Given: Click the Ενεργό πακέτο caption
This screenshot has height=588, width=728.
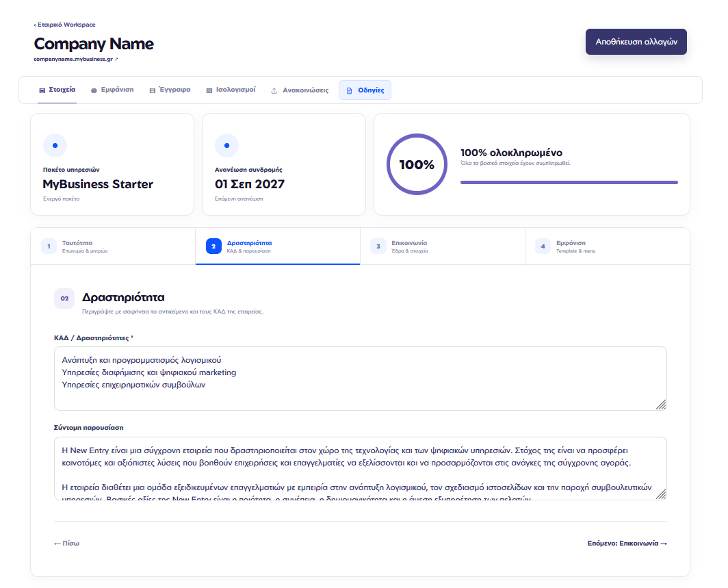Looking at the screenshot, I should tap(62, 199).
